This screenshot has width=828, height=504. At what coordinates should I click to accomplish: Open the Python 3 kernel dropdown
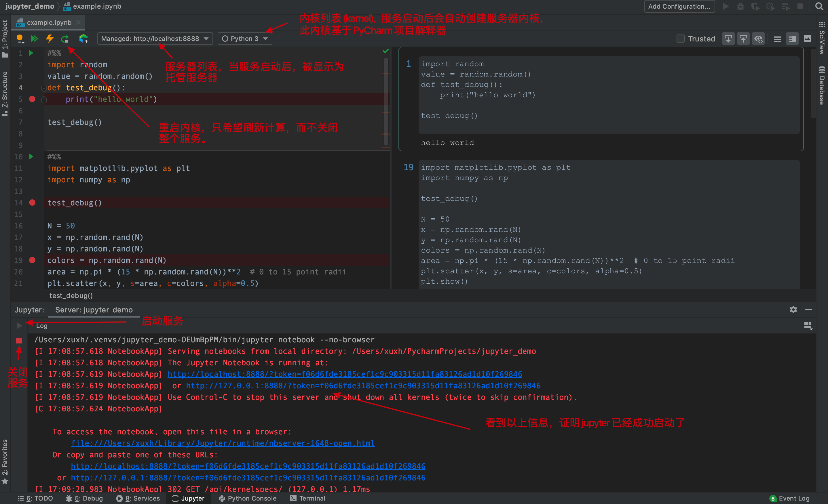click(245, 39)
